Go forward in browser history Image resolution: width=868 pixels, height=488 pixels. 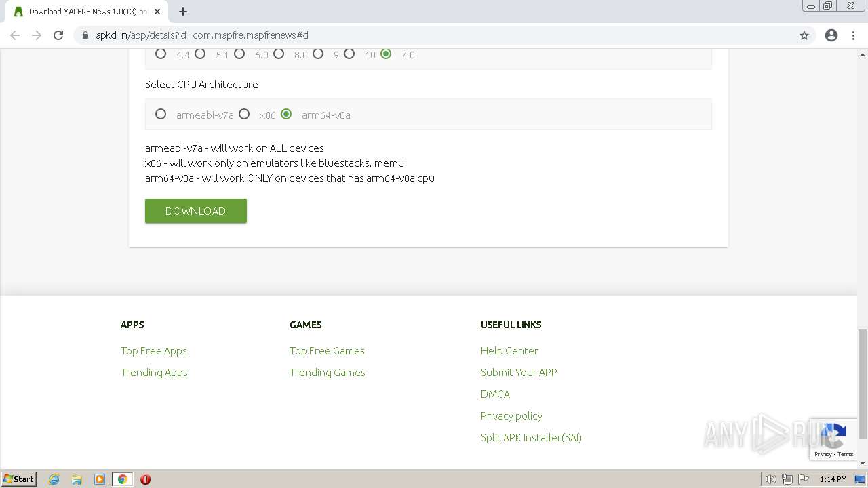(37, 35)
